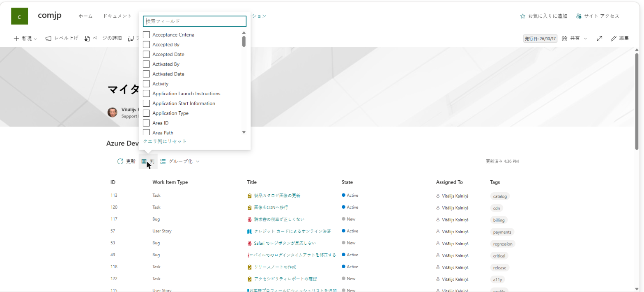The height and width of the screenshot is (292, 644).
Task: Toggle the Activity column checkbox
Action: (x=146, y=84)
